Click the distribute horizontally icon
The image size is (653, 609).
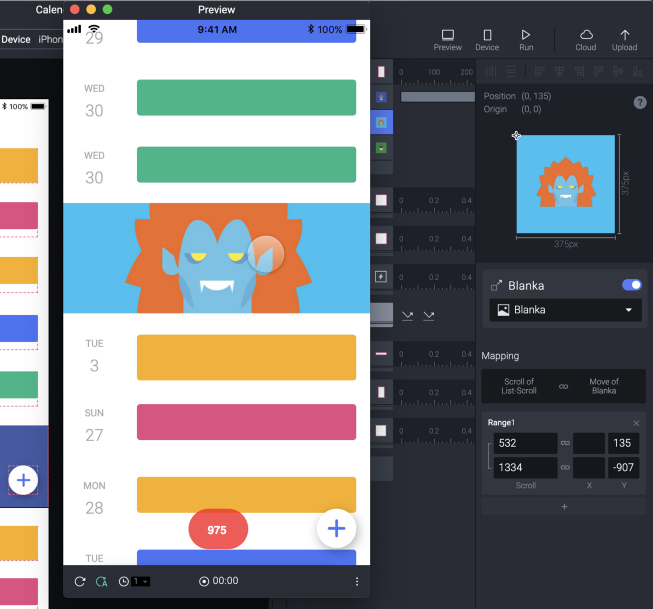[x=491, y=72]
